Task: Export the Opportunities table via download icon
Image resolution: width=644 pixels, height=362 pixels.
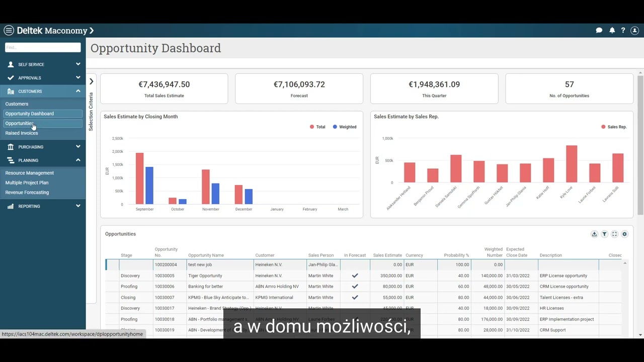Action: pyautogui.click(x=594, y=234)
